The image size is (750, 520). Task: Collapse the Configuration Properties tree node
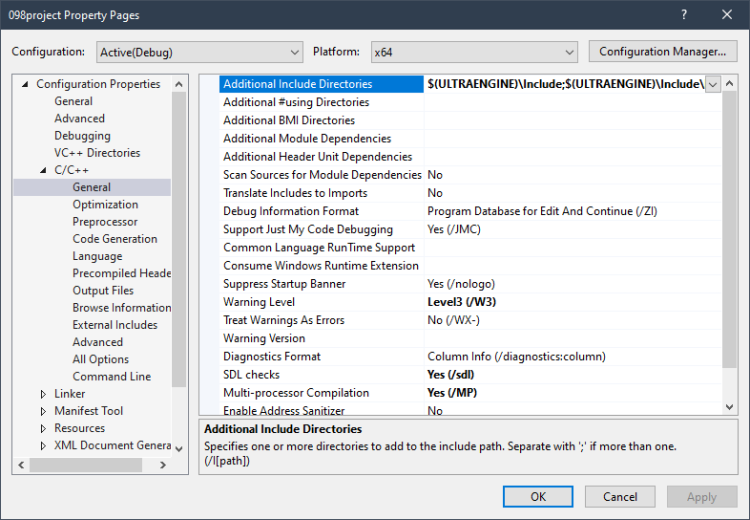pyautogui.click(x=25, y=84)
